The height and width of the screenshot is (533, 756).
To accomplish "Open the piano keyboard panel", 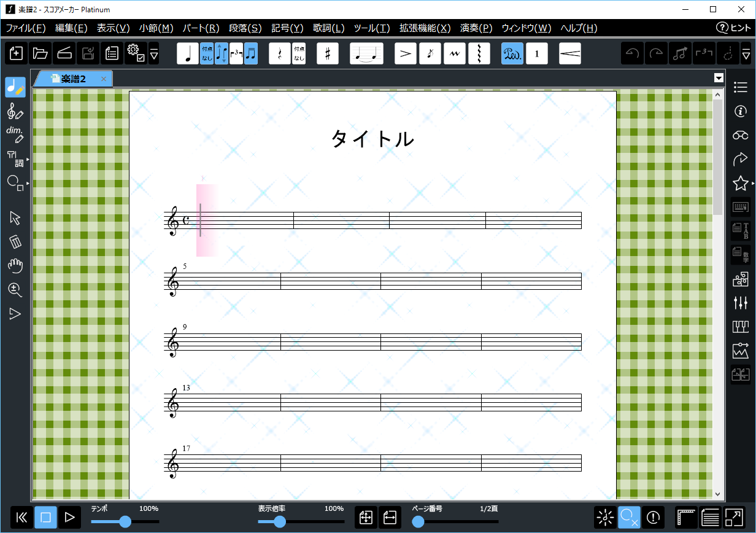I will click(x=741, y=327).
